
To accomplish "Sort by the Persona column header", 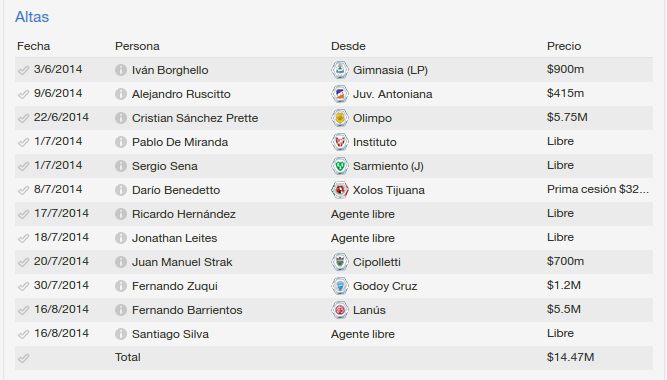I will click(137, 46).
